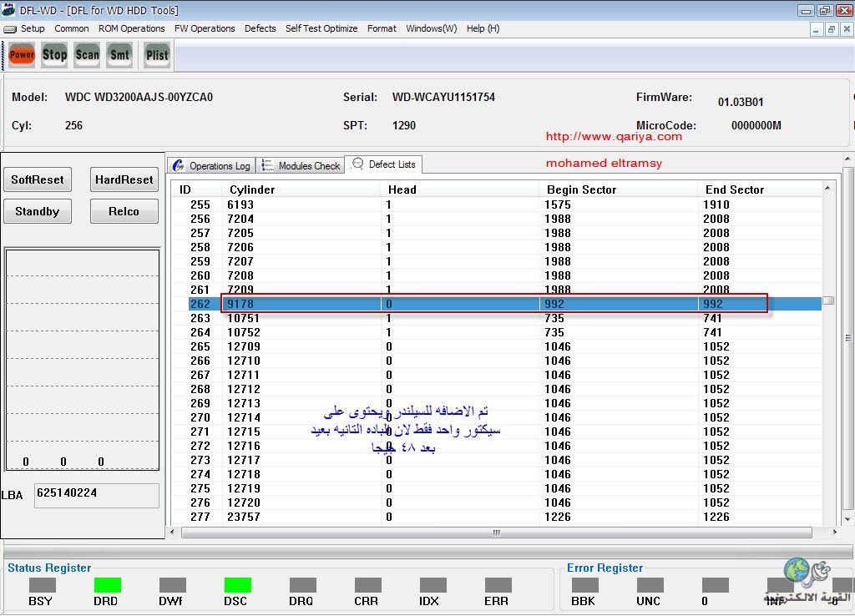Click the horizontal scrollbar left arrow

[x=173, y=532]
